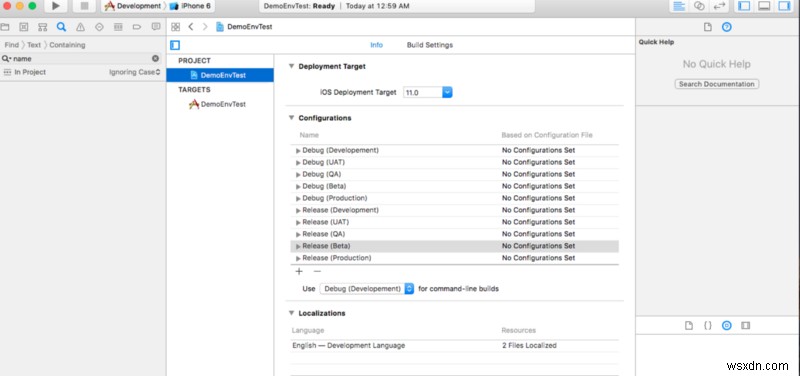The height and width of the screenshot is (376, 800).
Task: Show the File Template library
Action: point(688,325)
